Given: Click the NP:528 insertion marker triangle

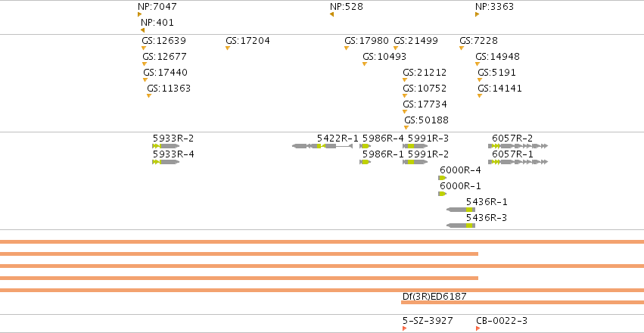Looking at the screenshot, I should pos(332,14).
